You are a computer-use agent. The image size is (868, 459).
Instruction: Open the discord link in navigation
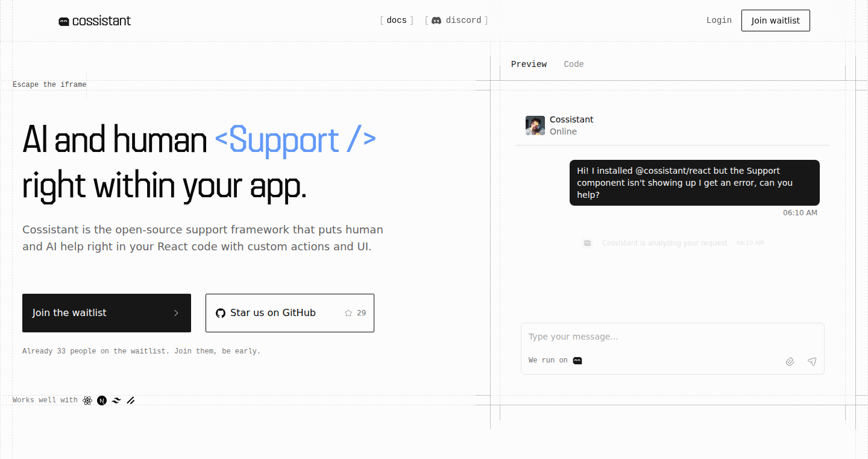tap(456, 20)
